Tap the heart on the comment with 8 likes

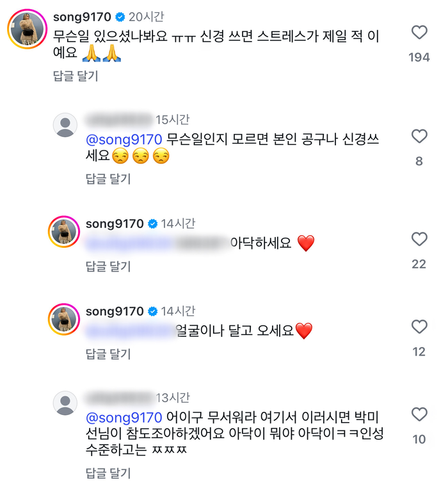(x=419, y=136)
